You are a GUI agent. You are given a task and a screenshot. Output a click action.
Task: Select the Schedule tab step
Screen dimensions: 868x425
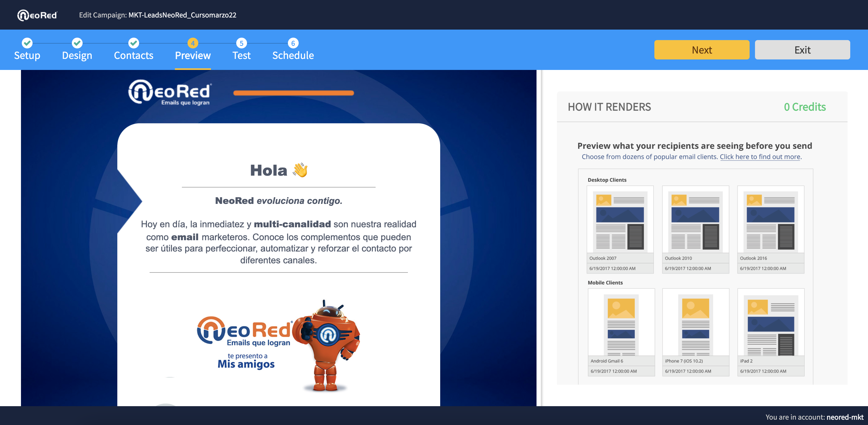click(x=293, y=50)
